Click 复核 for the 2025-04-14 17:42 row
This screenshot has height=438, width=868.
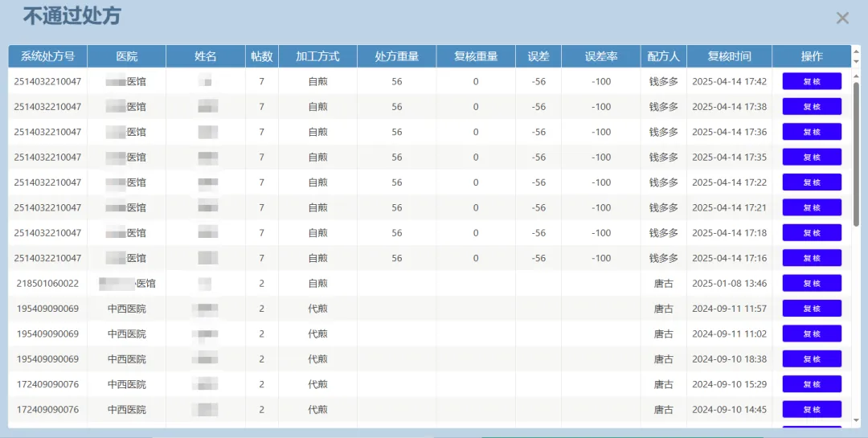(812, 81)
